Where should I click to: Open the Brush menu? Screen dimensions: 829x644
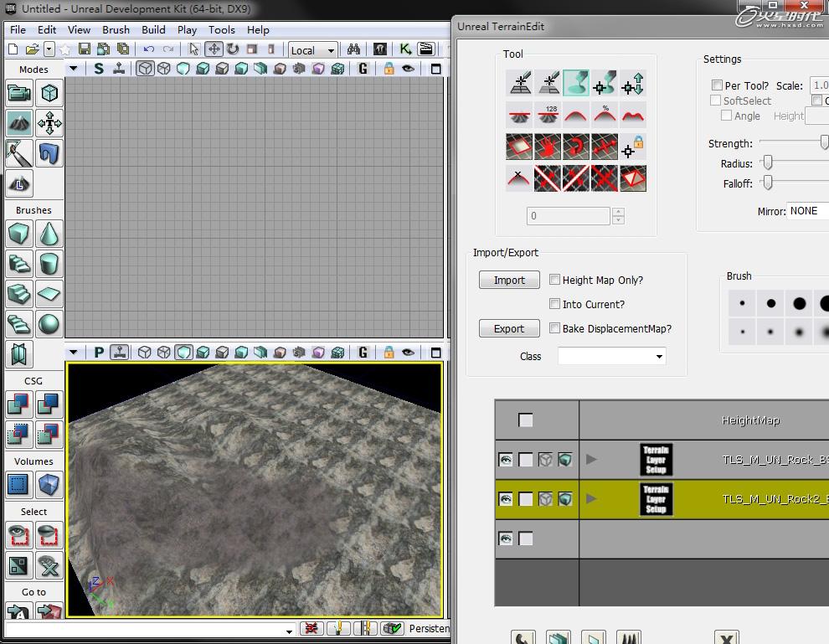coord(116,29)
